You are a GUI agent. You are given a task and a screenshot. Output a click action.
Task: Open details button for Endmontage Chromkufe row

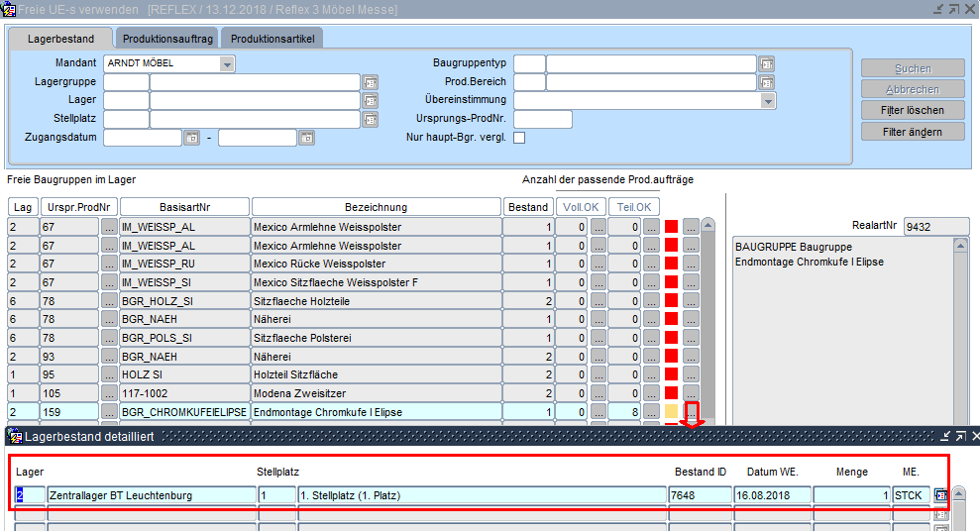(692, 411)
